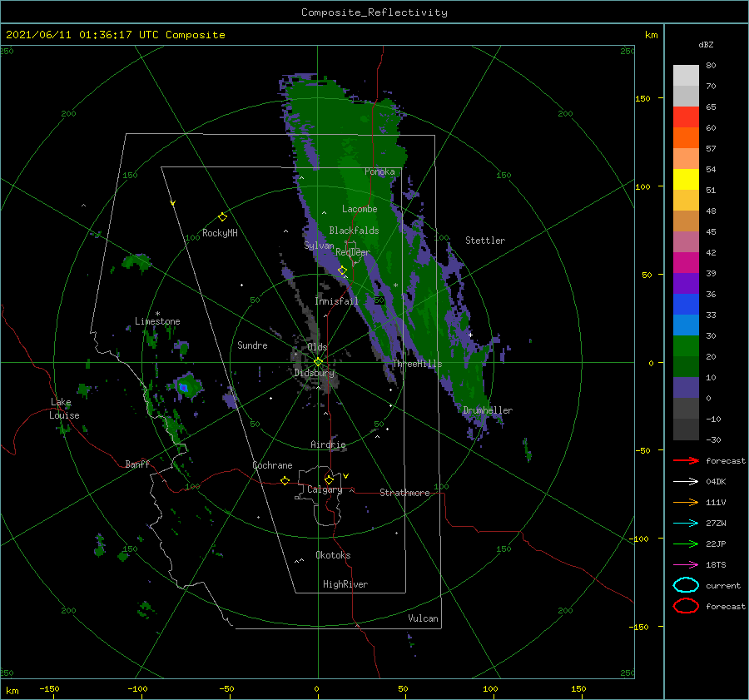Viewport: 749px width, 700px height.
Task: Click the Airdrie city label
Action: (328, 444)
